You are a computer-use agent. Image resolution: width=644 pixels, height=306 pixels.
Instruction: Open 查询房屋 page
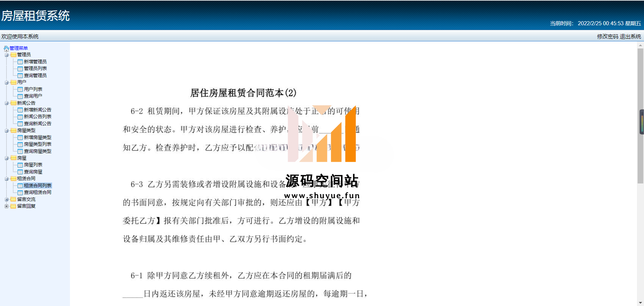(x=33, y=172)
